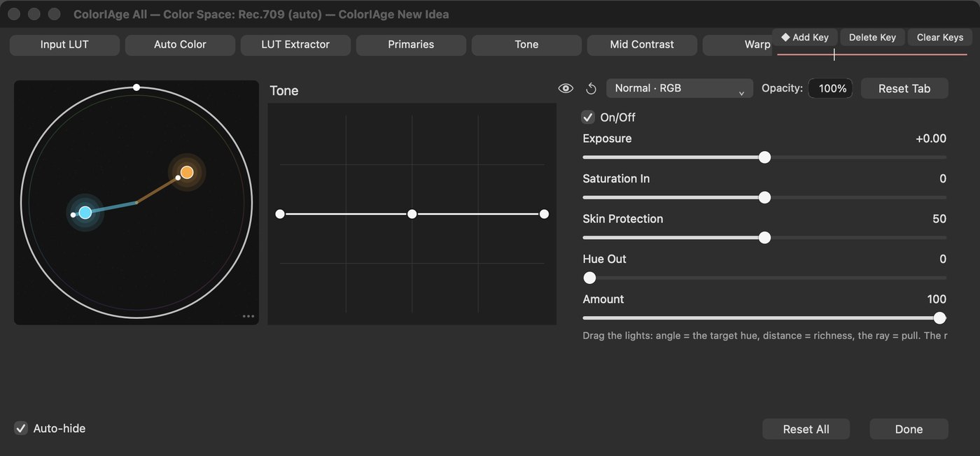Click the small white dot beside the cyan light
The image size is (980, 456).
[x=73, y=215]
